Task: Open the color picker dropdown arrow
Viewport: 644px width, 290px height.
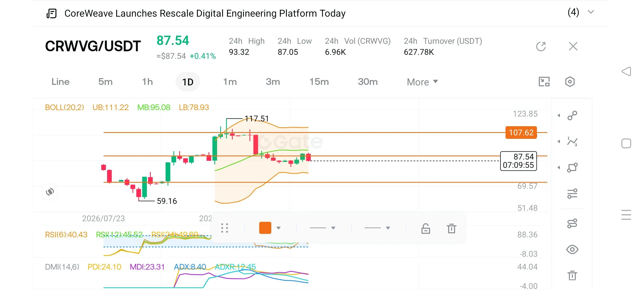Action: click(279, 228)
